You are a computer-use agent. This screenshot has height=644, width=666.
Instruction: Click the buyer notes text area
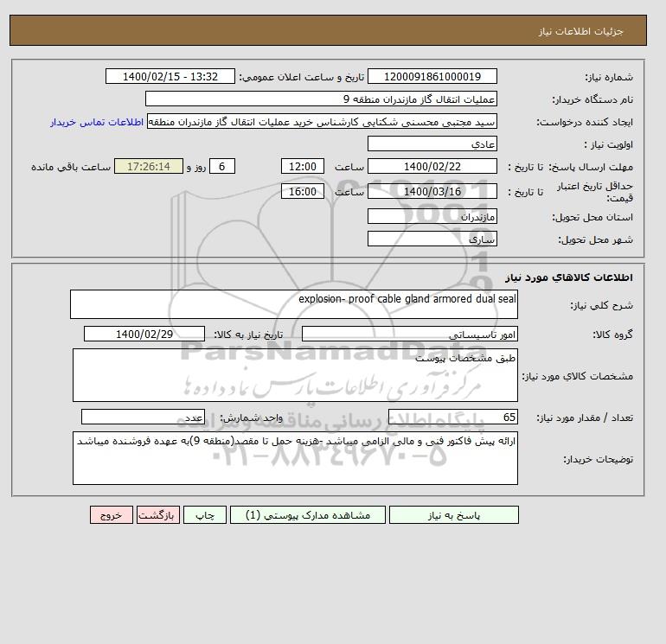point(295,458)
